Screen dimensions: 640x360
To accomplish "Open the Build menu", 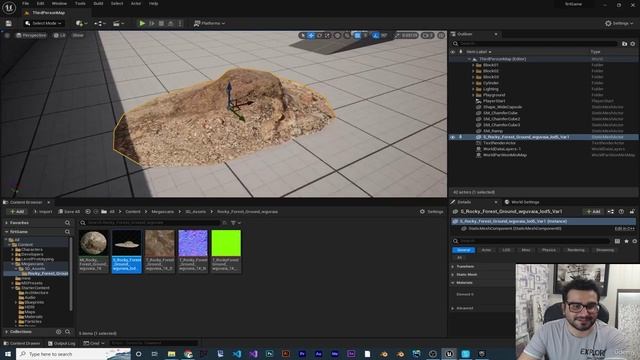I will [98, 3].
